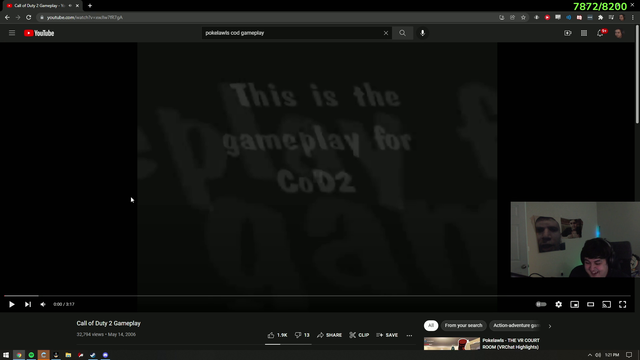
Task: Open the Chrome three-dot menu
Action: coord(633,18)
